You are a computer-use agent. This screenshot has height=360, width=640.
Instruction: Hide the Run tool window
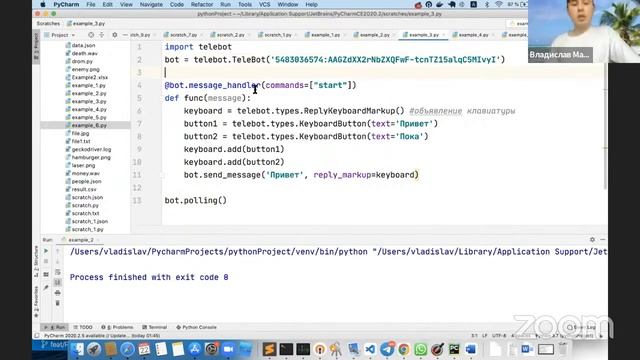pyautogui.click(x=602, y=240)
